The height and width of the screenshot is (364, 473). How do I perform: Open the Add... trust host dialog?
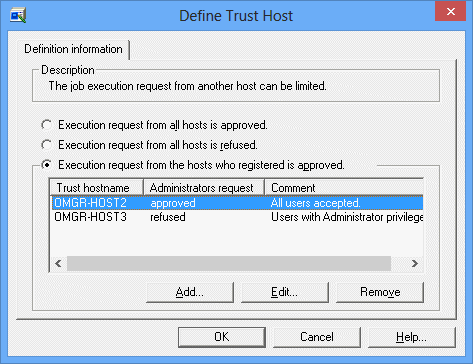[x=190, y=292]
